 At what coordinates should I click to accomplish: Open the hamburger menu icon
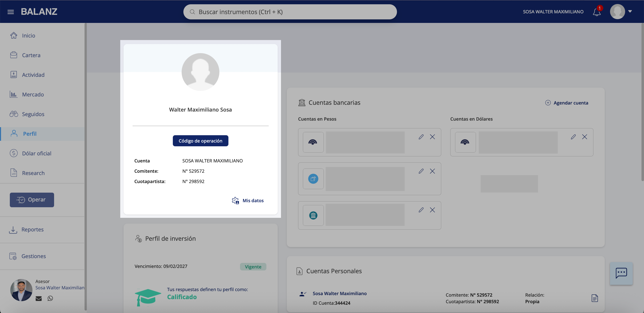[x=11, y=12]
